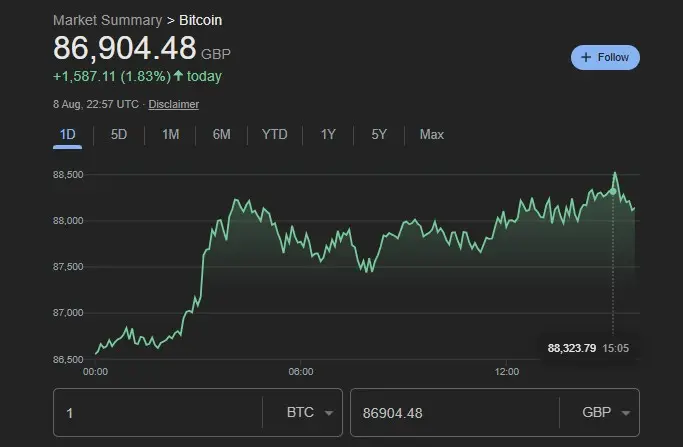The width and height of the screenshot is (683, 447).
Task: Select the YTD tab
Action: click(274, 134)
